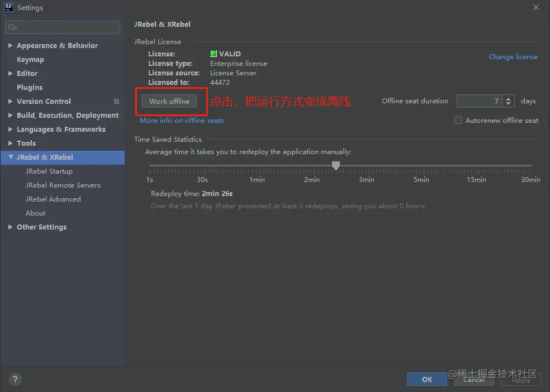Open the help question mark button
The image size is (550, 392).
(15, 379)
